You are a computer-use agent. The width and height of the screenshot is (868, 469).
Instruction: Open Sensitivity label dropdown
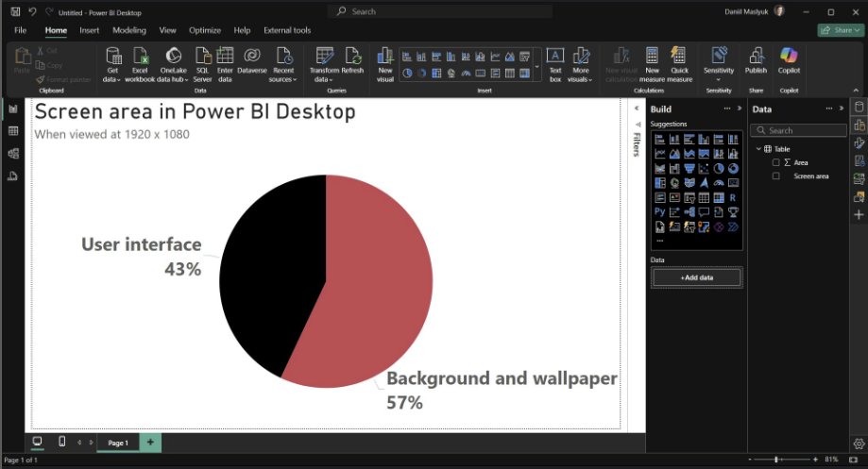[x=719, y=65]
